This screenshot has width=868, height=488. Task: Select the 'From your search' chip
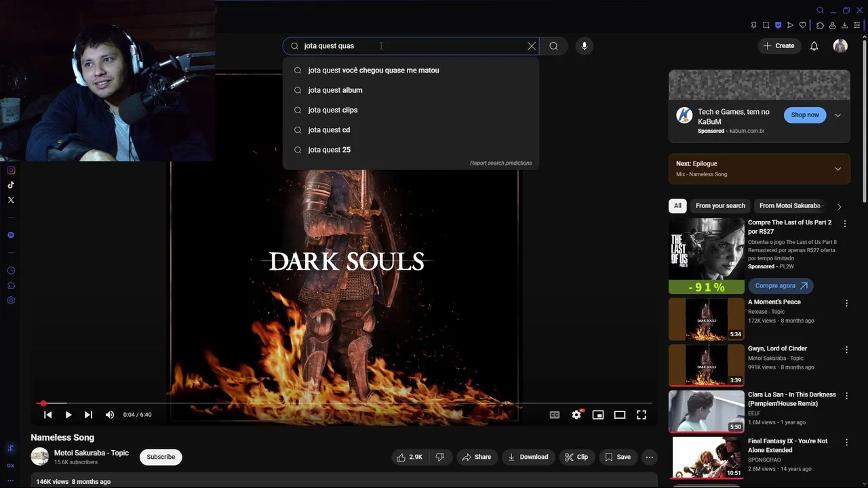720,206
